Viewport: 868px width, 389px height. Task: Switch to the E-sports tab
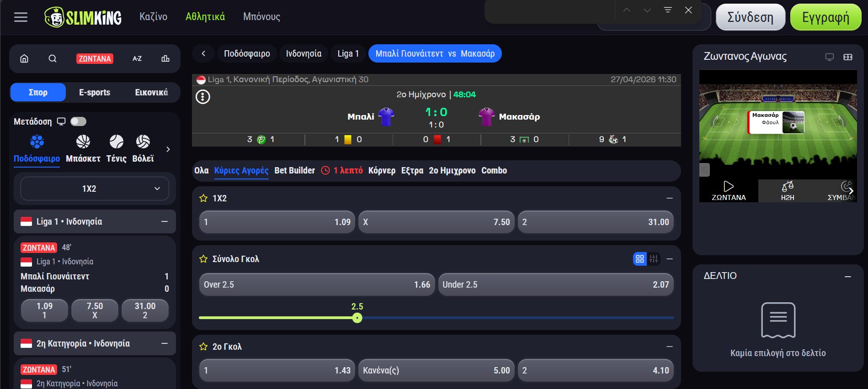click(x=95, y=92)
